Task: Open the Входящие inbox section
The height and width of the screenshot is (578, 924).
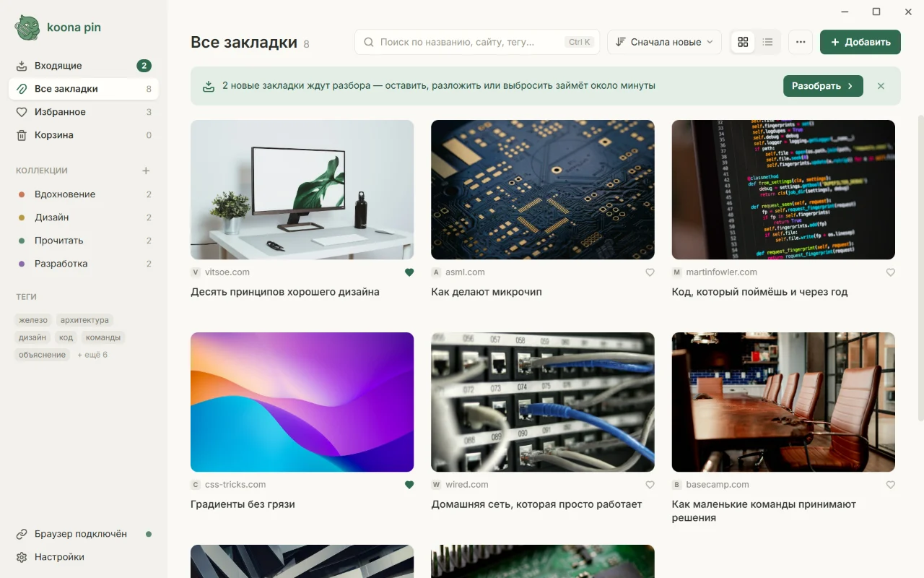Action: click(83, 66)
